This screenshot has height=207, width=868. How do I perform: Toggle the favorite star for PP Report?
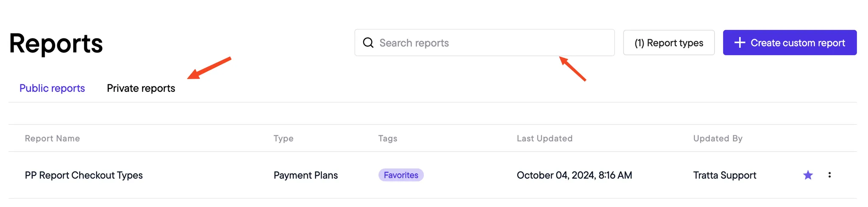808,175
